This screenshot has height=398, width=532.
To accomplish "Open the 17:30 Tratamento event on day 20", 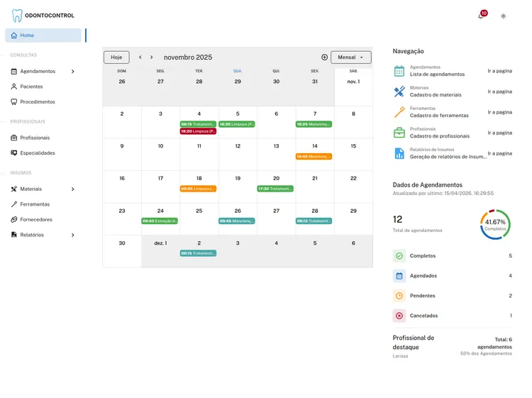I will click(x=275, y=189).
